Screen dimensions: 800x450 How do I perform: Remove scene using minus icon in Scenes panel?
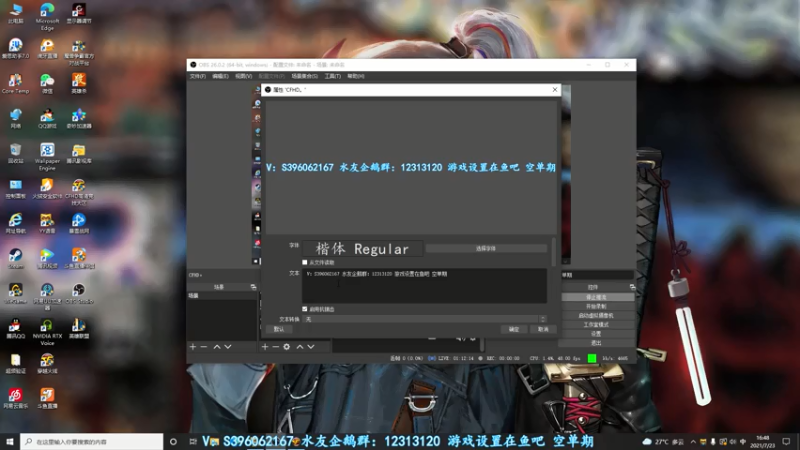tap(204, 347)
